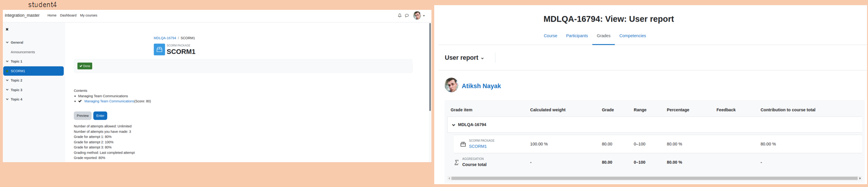Open the user menu dropdown arrow

pos(424,15)
